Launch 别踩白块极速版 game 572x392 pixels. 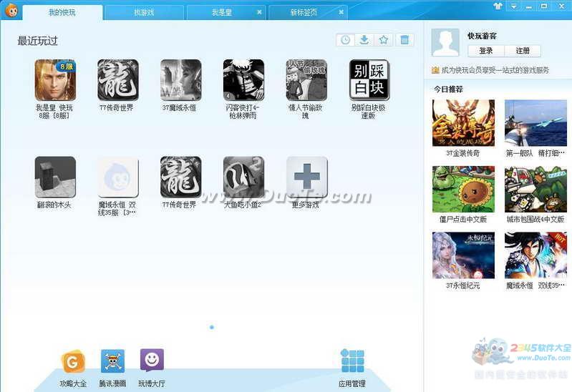369,80
